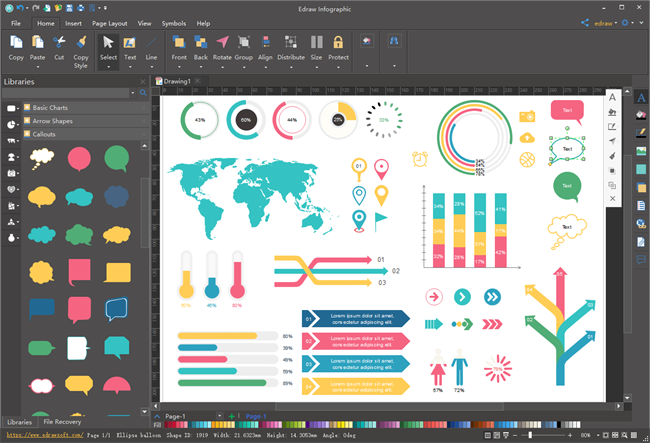Click the search magnifier in the Libraries panel
Viewport: 650px width, 443px height.
pyautogui.click(x=143, y=92)
